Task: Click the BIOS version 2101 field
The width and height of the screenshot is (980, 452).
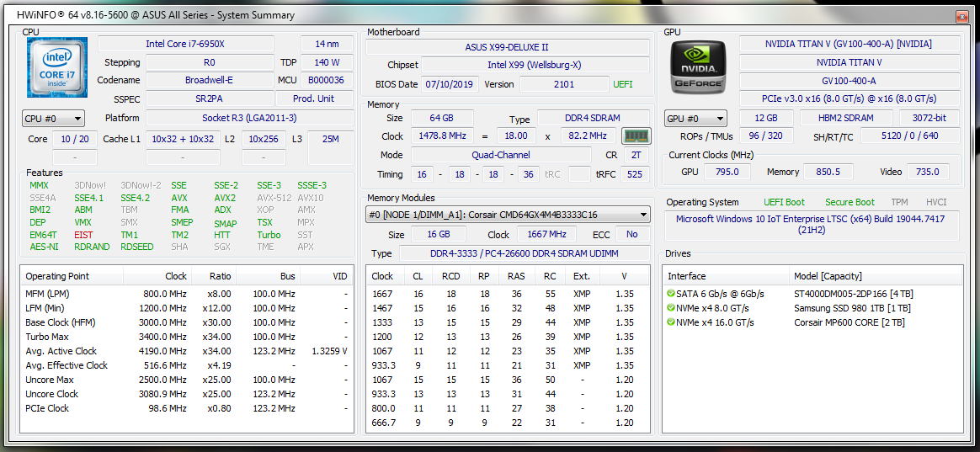Action: click(x=564, y=84)
